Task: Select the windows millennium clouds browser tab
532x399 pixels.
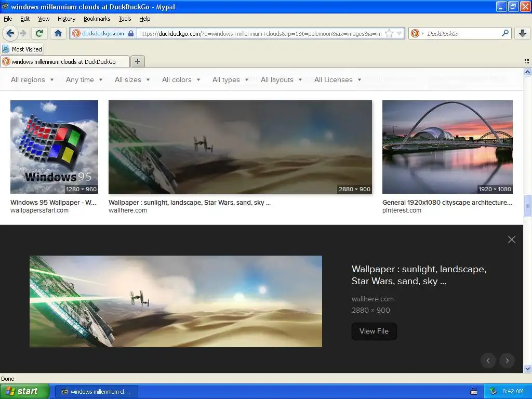Action: pos(64,61)
